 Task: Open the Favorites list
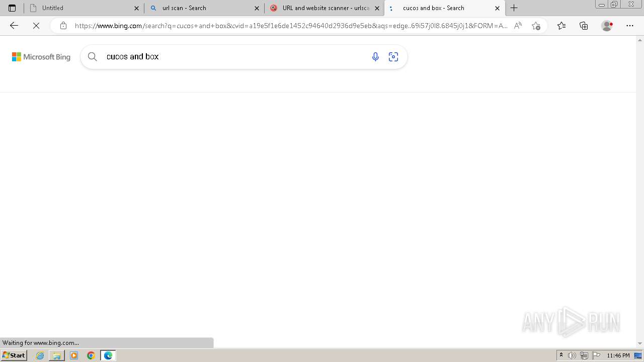pos(561,26)
